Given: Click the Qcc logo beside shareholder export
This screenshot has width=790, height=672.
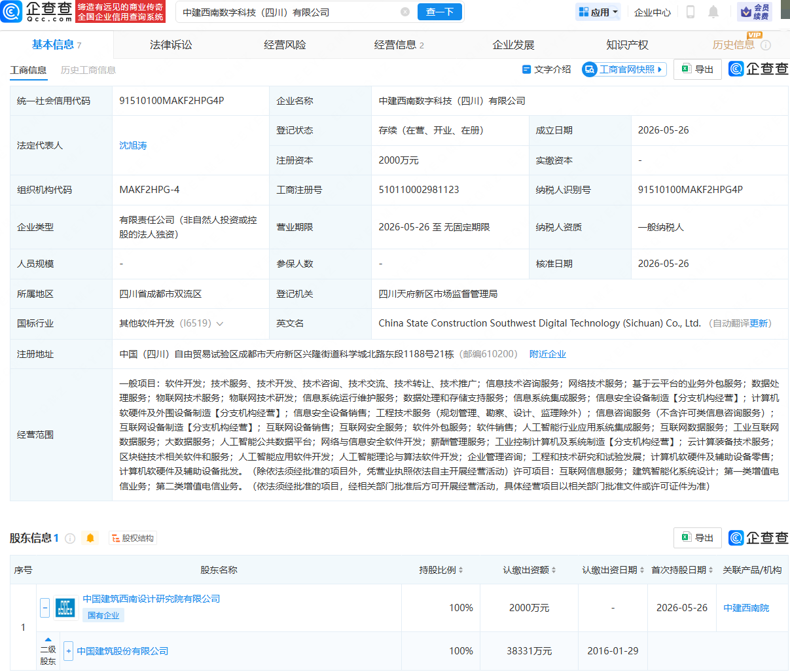Looking at the screenshot, I should coord(758,538).
